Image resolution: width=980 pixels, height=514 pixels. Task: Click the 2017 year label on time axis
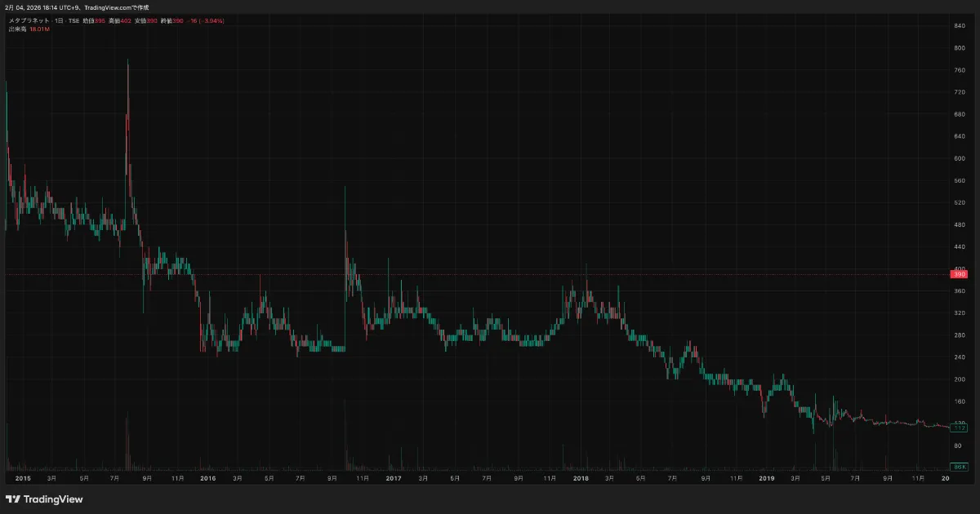click(394, 478)
